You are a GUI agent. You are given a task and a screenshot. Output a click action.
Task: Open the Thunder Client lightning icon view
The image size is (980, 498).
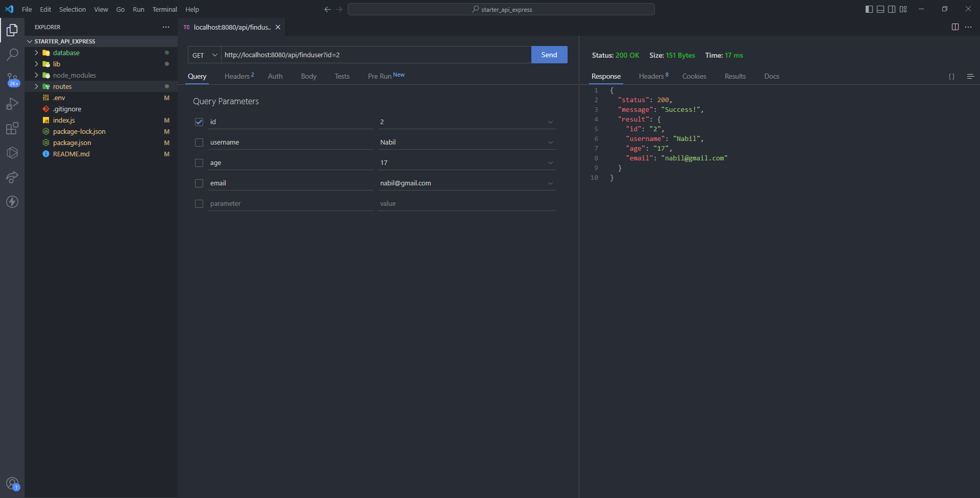[x=12, y=202]
